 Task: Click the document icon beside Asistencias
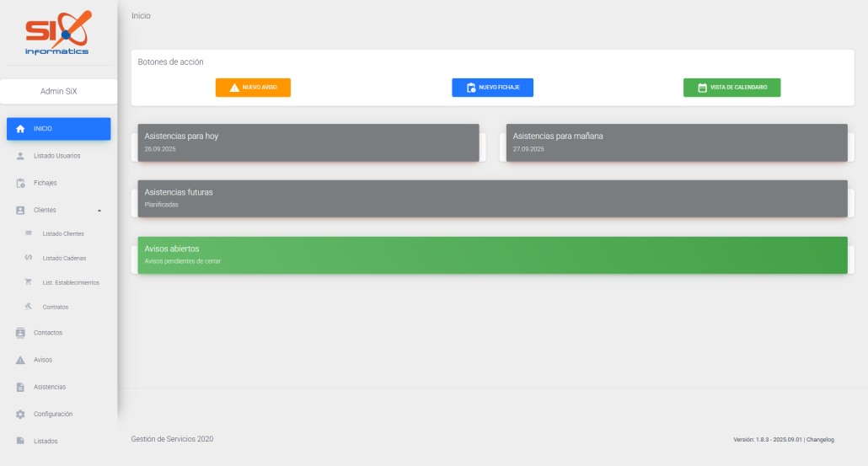pos(21,387)
